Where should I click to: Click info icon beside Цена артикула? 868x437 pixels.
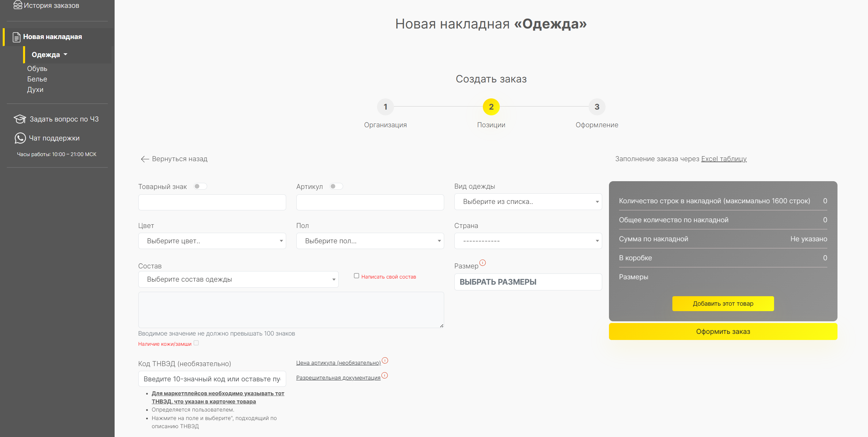point(385,360)
